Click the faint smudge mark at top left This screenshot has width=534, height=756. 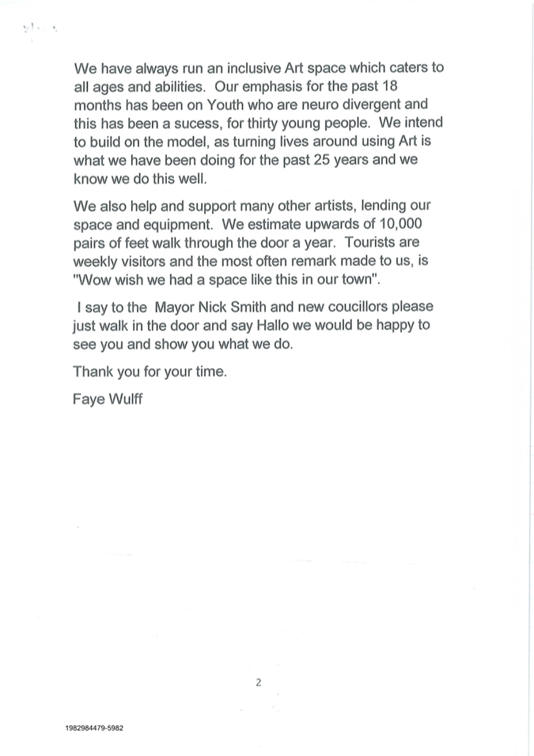point(40,29)
